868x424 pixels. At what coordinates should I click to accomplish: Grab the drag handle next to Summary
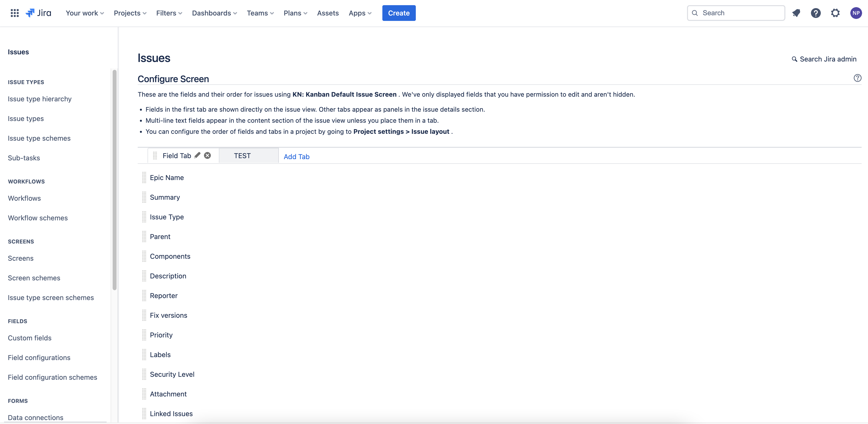pos(144,197)
